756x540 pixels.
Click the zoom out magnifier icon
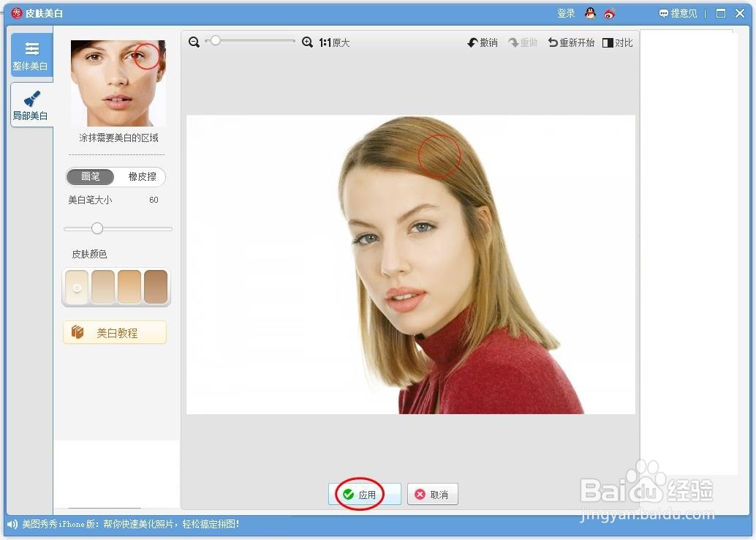pyautogui.click(x=194, y=42)
